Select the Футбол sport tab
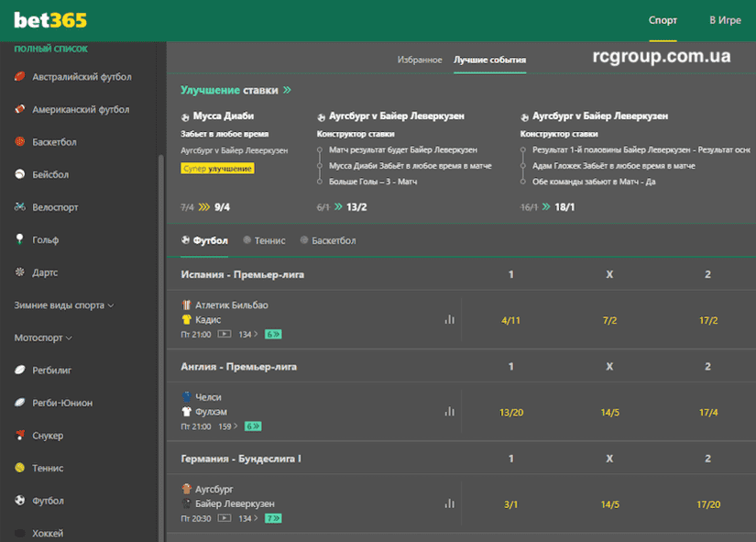This screenshot has width=756, height=542. pos(204,240)
